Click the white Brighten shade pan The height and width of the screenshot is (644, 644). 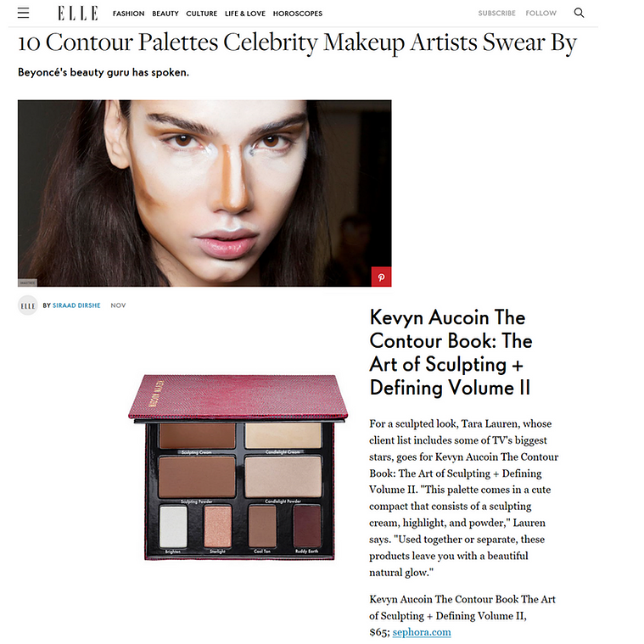[173, 527]
